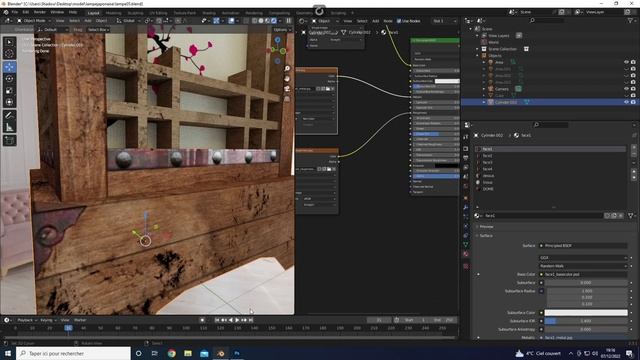The height and width of the screenshot is (360, 640).
Task: Open the Window menu
Action: point(57,12)
